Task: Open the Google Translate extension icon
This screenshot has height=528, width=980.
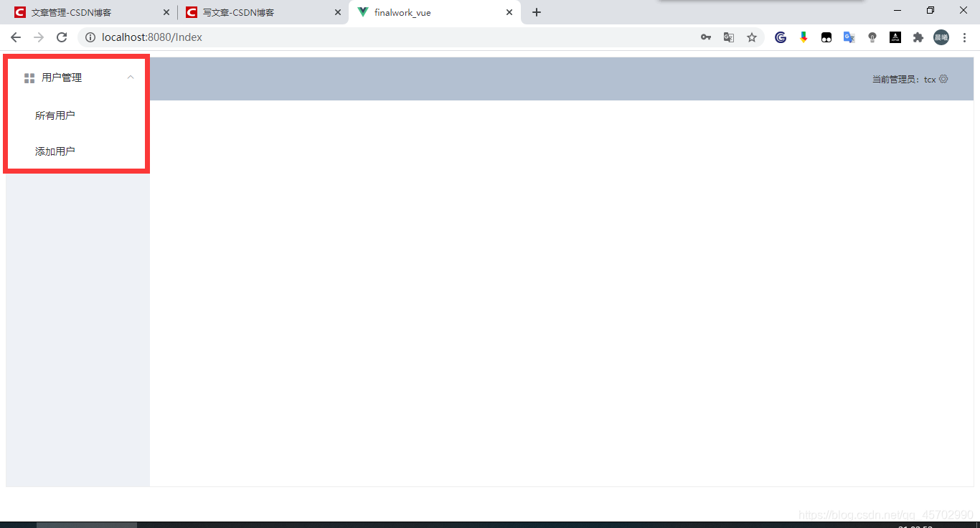Action: coord(849,37)
